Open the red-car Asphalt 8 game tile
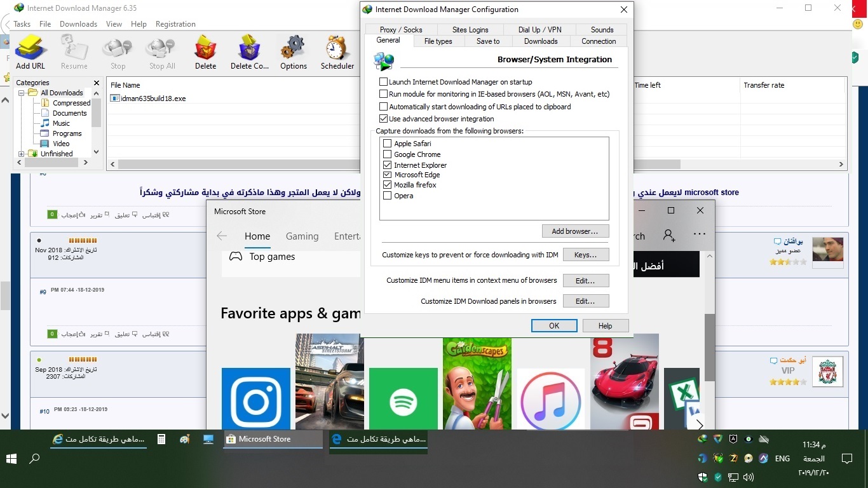Image resolution: width=868 pixels, height=488 pixels. pos(625,382)
